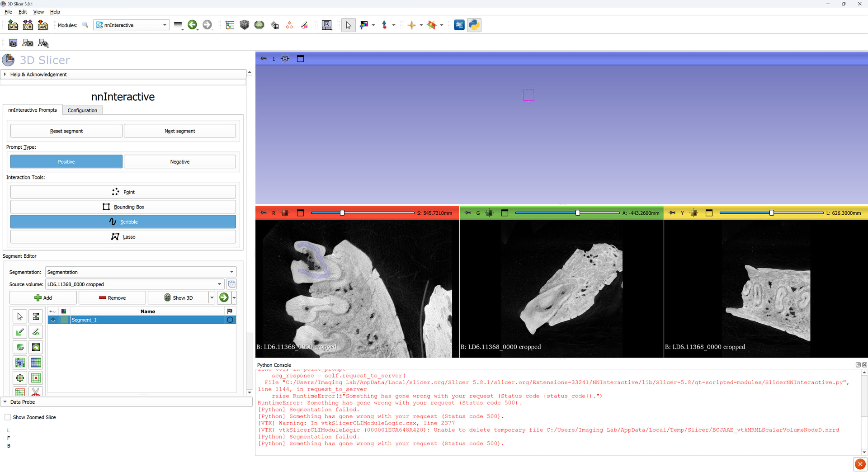Select the Fill between slices effect icon
This screenshot has height=472, width=868.
36,363
